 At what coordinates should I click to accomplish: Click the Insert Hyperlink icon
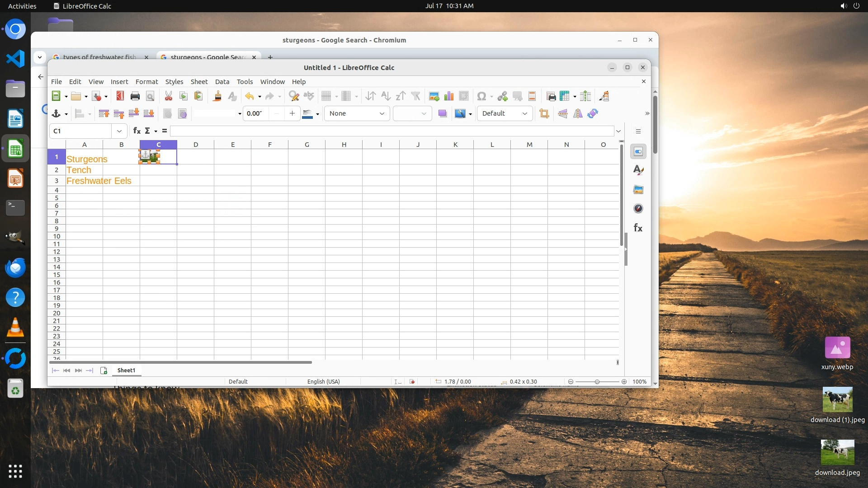[x=502, y=96]
